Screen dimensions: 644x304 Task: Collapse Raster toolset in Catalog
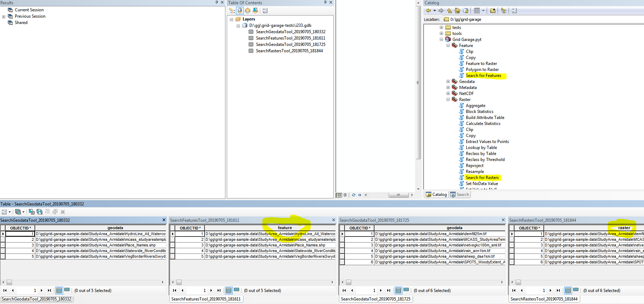(x=448, y=100)
